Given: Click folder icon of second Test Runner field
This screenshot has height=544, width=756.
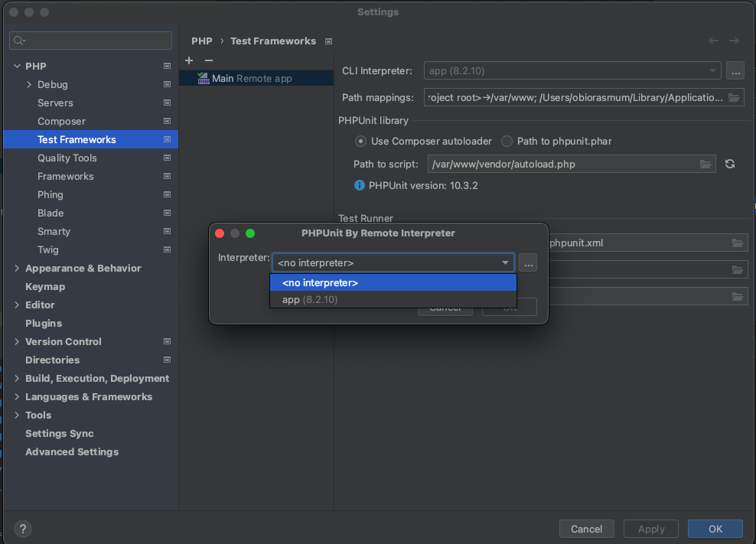Looking at the screenshot, I should [x=738, y=269].
